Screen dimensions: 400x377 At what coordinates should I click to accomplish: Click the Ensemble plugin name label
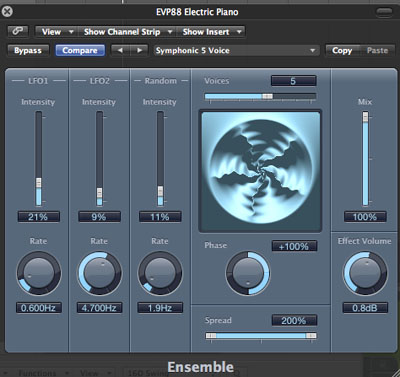[x=201, y=367]
